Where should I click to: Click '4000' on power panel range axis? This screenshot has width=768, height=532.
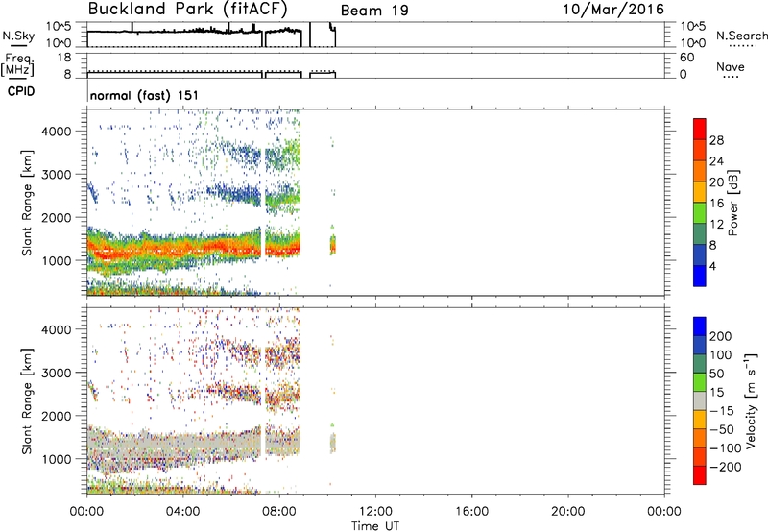coord(57,132)
